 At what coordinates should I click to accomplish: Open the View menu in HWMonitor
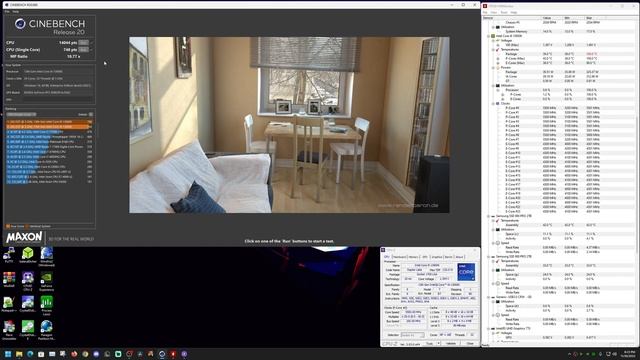coord(493,12)
